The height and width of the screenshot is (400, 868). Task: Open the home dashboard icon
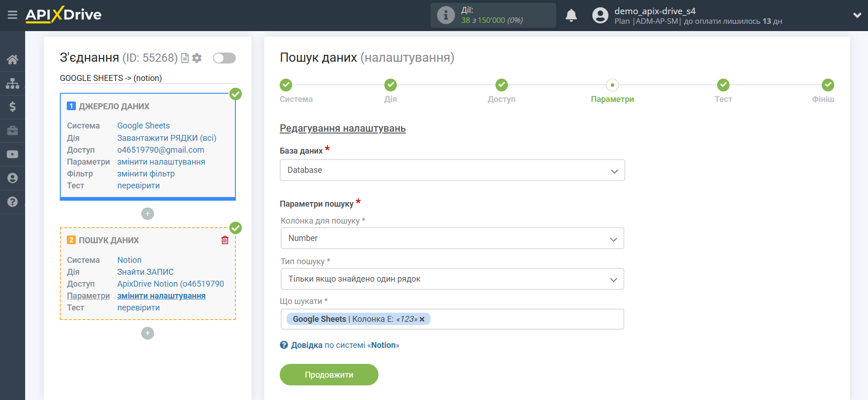click(12, 59)
